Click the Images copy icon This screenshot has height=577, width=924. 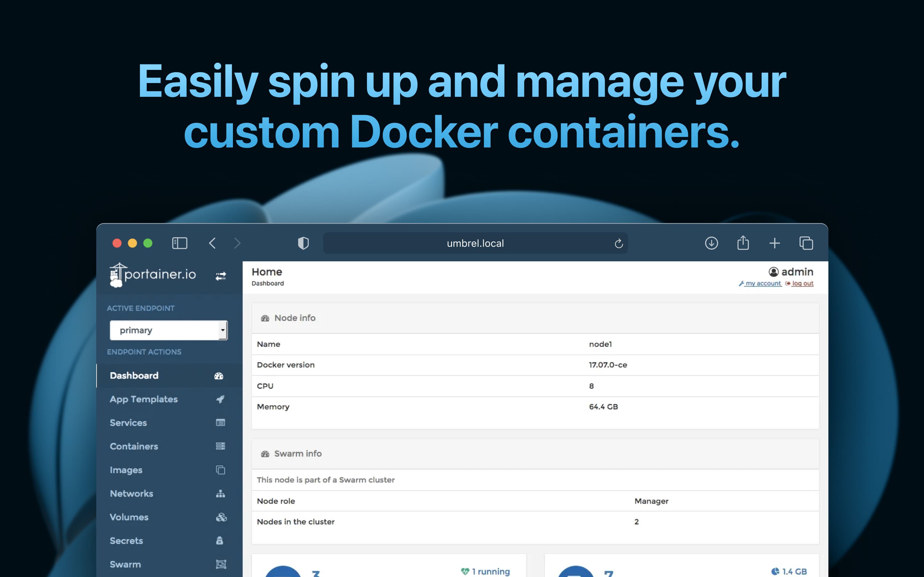point(220,469)
